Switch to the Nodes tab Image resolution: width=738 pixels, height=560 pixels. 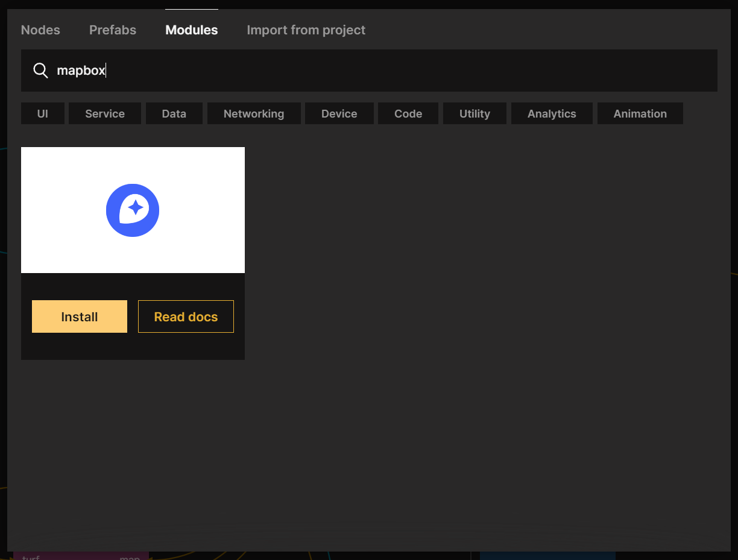click(x=40, y=30)
